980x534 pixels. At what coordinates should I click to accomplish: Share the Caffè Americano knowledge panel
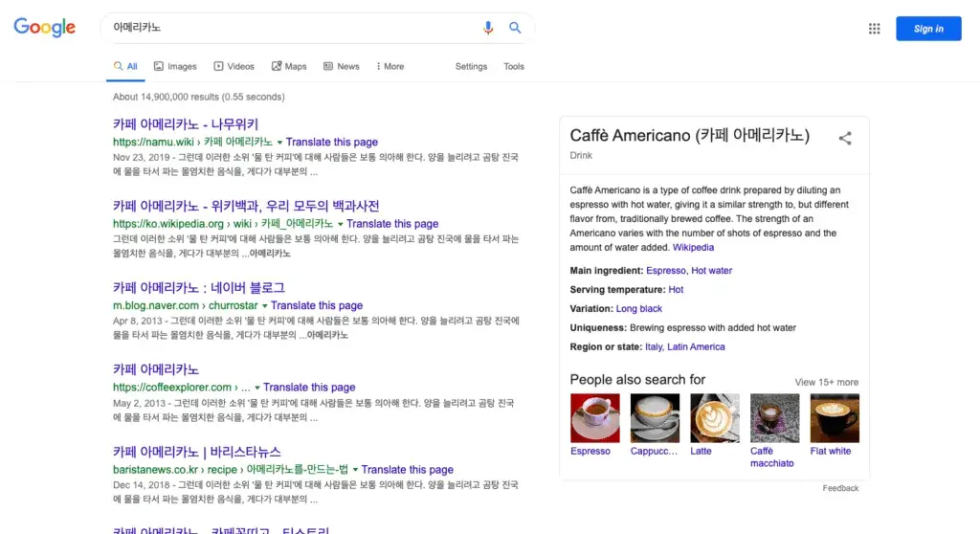[x=845, y=138]
